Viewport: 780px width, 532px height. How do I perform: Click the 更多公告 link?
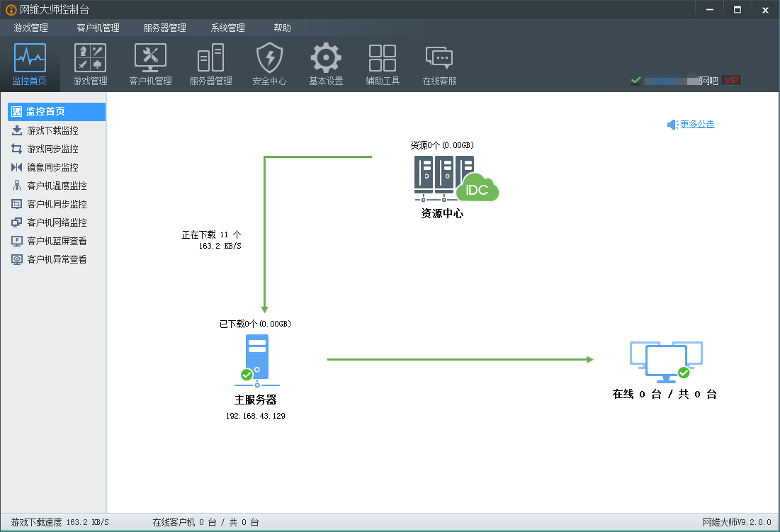click(697, 124)
